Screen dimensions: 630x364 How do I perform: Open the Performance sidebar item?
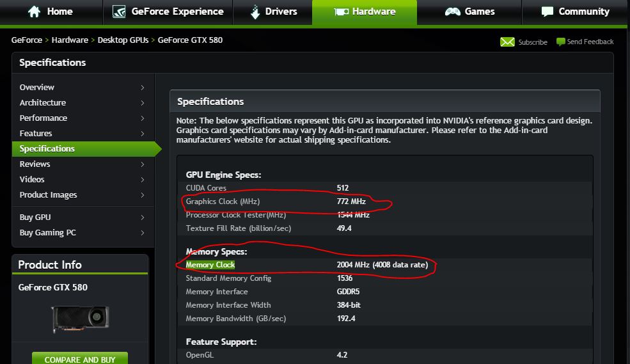click(x=43, y=118)
